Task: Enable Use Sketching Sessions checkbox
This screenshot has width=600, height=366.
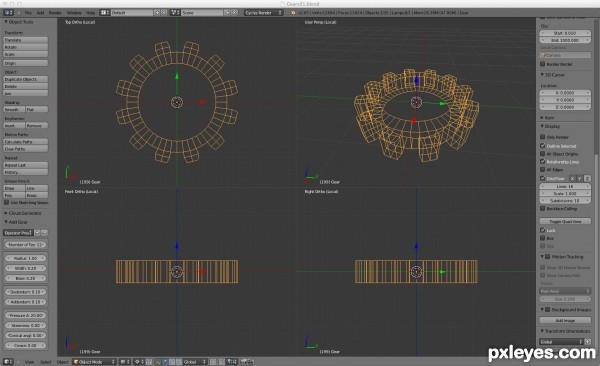Action: click(7, 202)
